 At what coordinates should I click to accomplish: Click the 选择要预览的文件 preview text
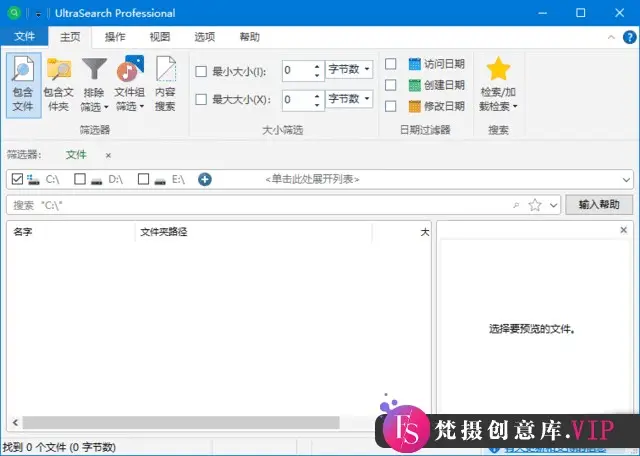click(532, 329)
